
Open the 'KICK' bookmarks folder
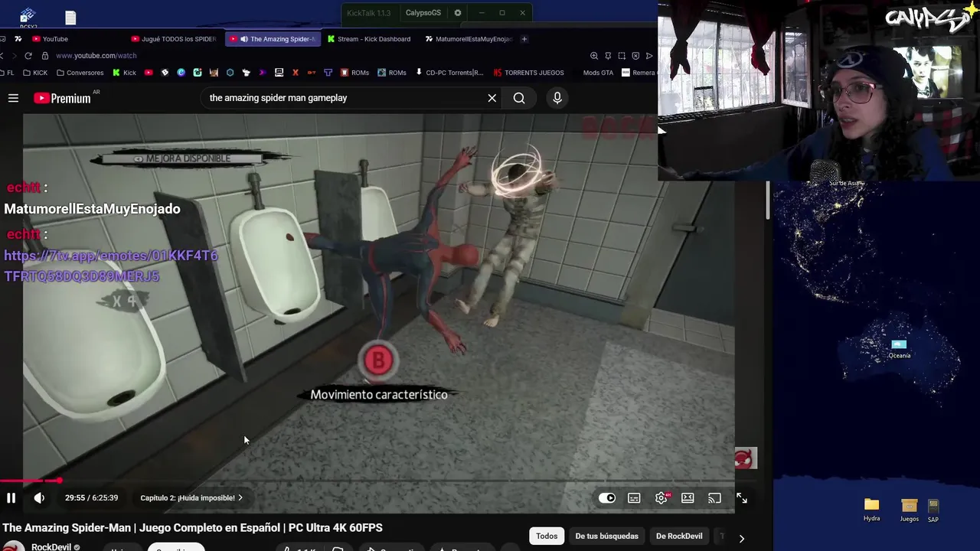[35, 73]
